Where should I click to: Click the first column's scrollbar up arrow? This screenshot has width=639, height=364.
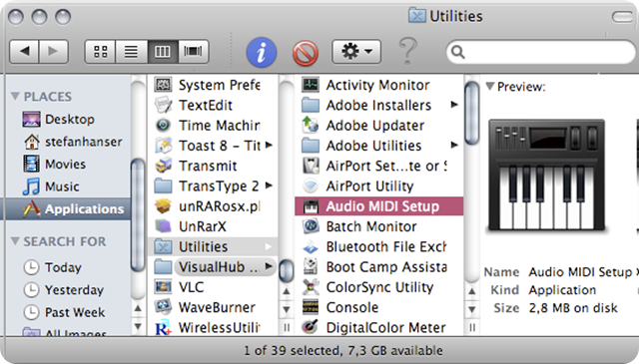pyautogui.click(x=287, y=291)
